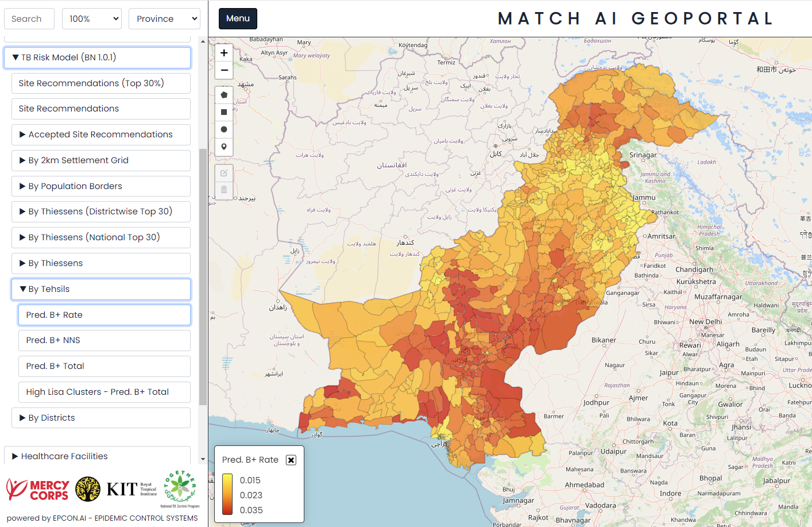The width and height of the screenshot is (812, 527).
Task: Open the 100% zoom dropdown
Action: point(92,18)
